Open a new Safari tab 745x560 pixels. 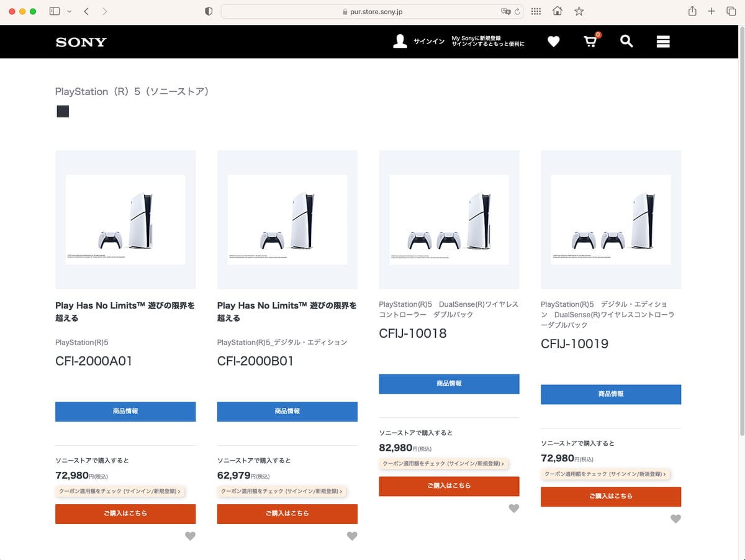711,11
